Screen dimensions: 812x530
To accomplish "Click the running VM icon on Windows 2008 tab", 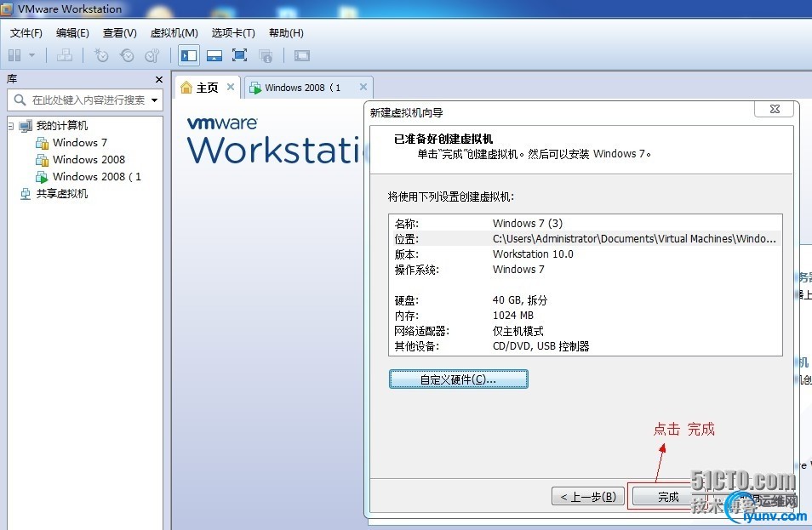I will pyautogui.click(x=254, y=88).
